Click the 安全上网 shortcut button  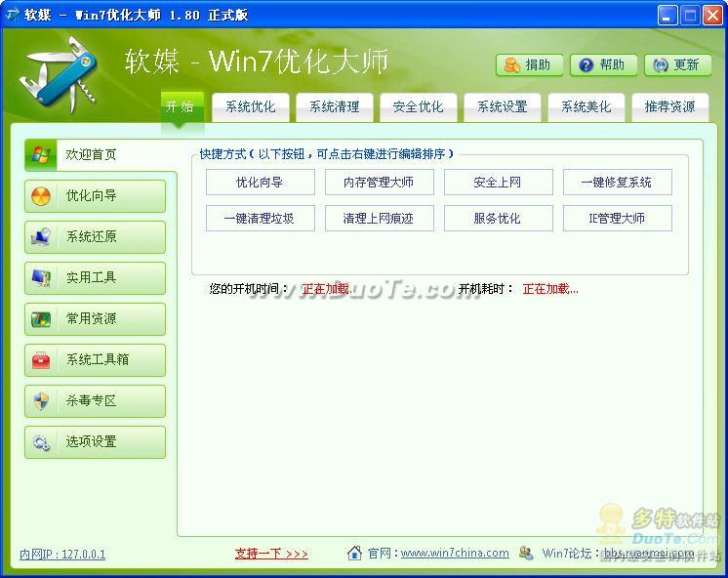tap(498, 183)
